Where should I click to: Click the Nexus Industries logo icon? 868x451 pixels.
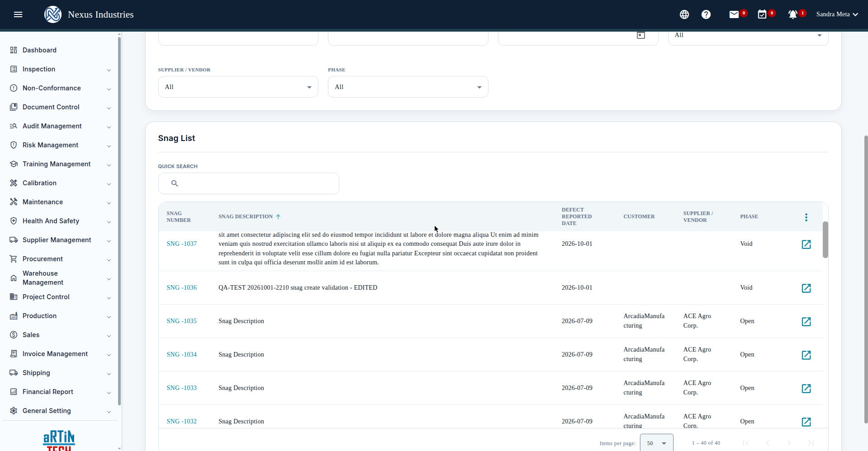click(53, 14)
